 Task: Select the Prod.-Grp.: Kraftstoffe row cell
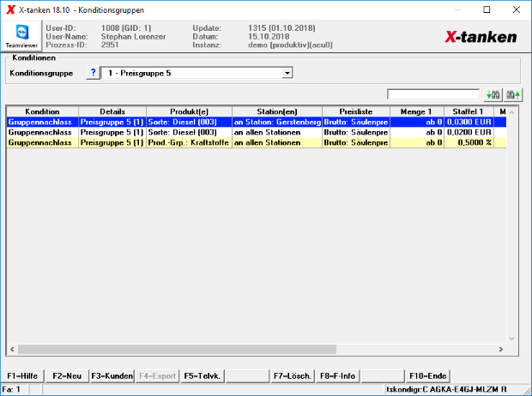(189, 143)
